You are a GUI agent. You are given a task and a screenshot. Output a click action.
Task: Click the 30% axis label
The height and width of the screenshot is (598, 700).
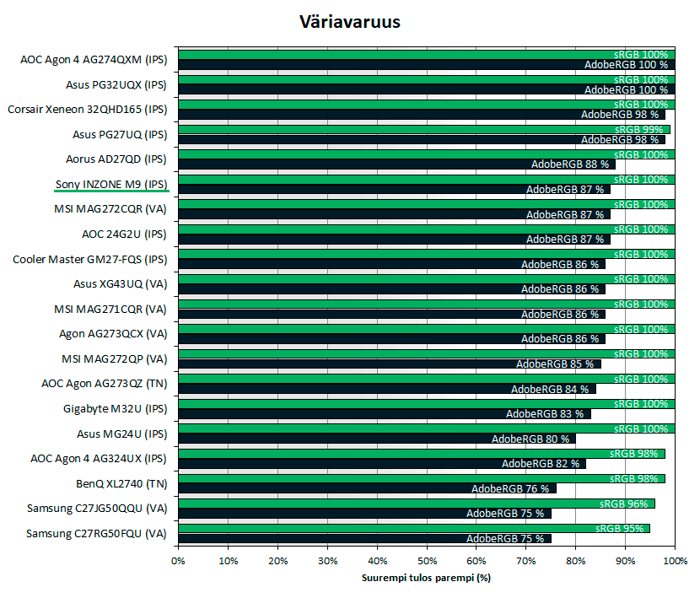pos(328,561)
